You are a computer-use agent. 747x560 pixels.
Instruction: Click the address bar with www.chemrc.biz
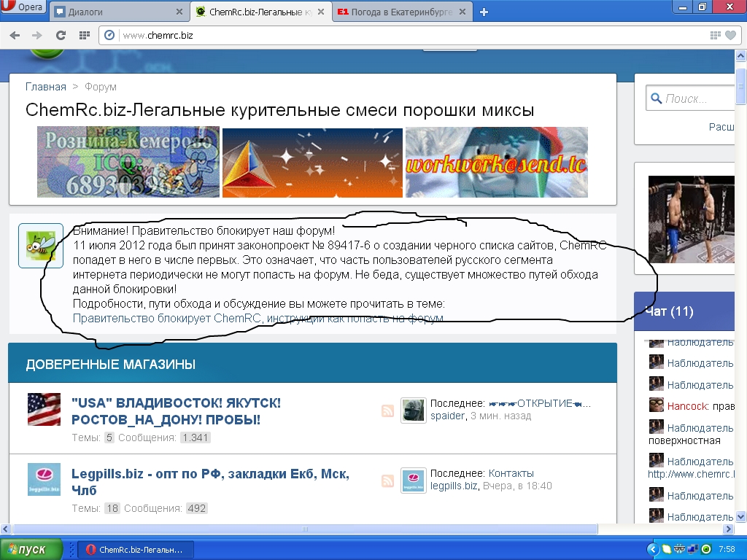(410, 35)
